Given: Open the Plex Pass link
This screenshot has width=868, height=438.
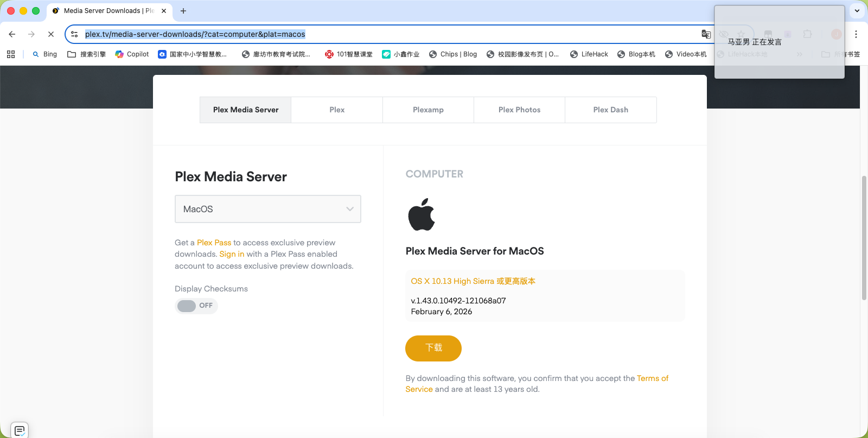Looking at the screenshot, I should [214, 243].
